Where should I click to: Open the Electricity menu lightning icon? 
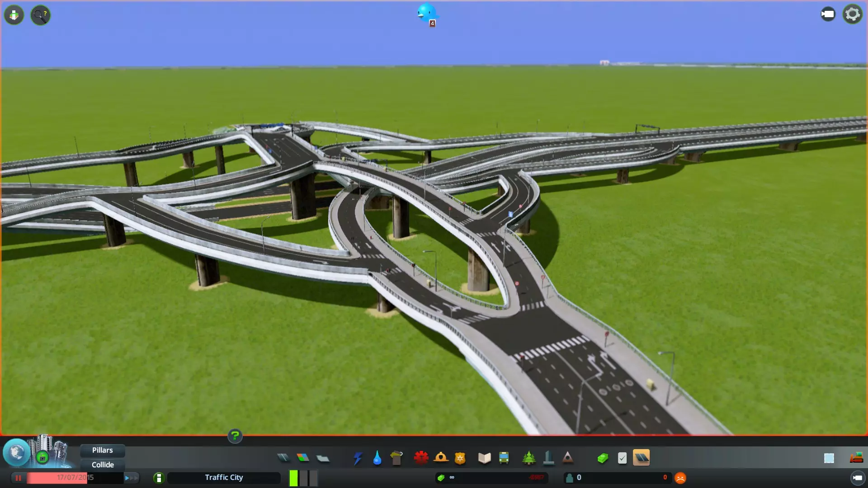coord(358,458)
